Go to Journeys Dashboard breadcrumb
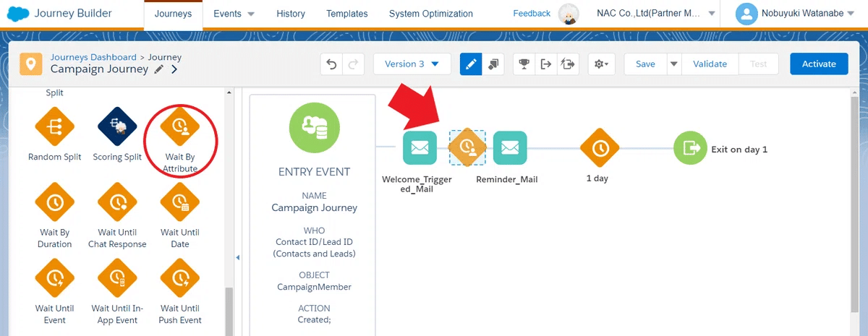Screen dimensions: 868x336 93,57
